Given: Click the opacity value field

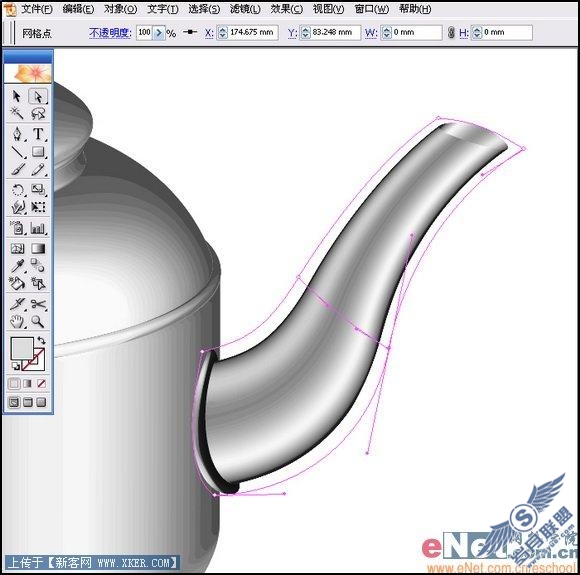Looking at the screenshot, I should point(145,33).
